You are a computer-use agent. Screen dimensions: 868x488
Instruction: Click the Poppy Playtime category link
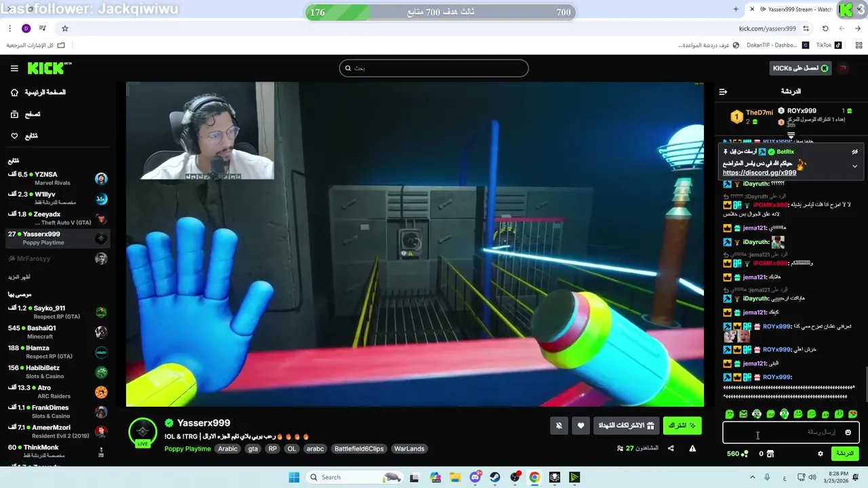tap(187, 449)
